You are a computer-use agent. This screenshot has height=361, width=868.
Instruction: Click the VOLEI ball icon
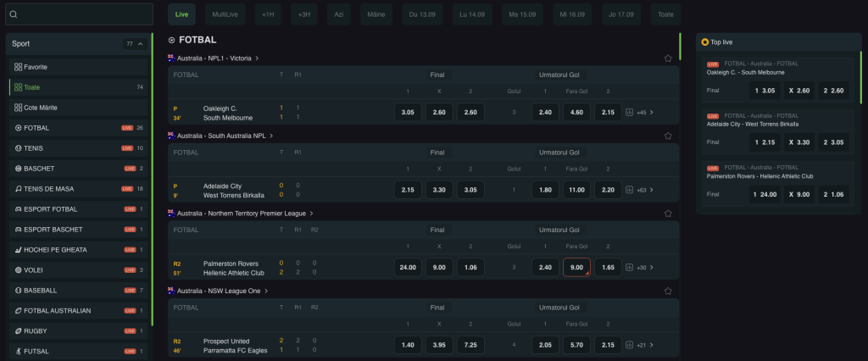coord(19,270)
